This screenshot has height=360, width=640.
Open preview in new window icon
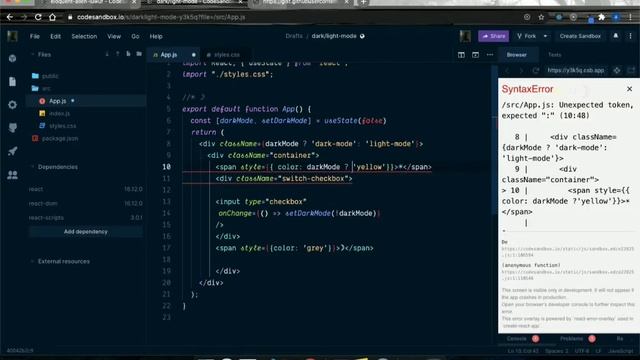(631, 71)
